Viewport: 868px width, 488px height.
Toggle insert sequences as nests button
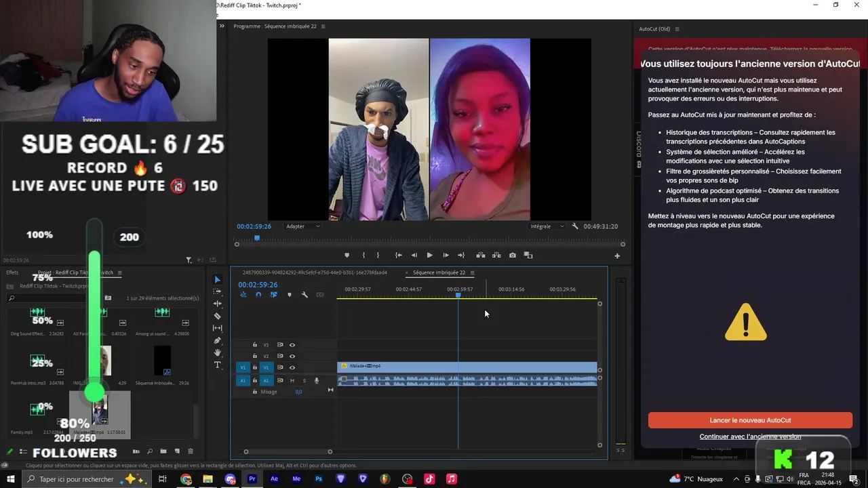(243, 295)
